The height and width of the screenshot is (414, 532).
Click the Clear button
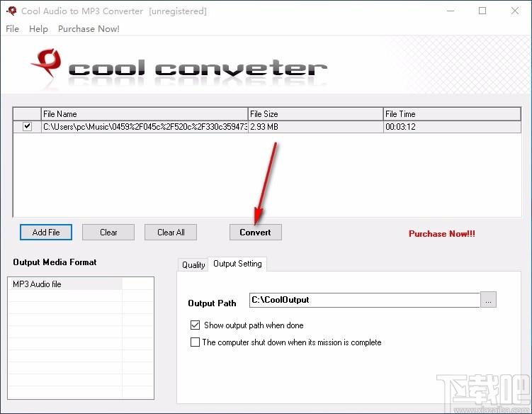click(x=108, y=233)
